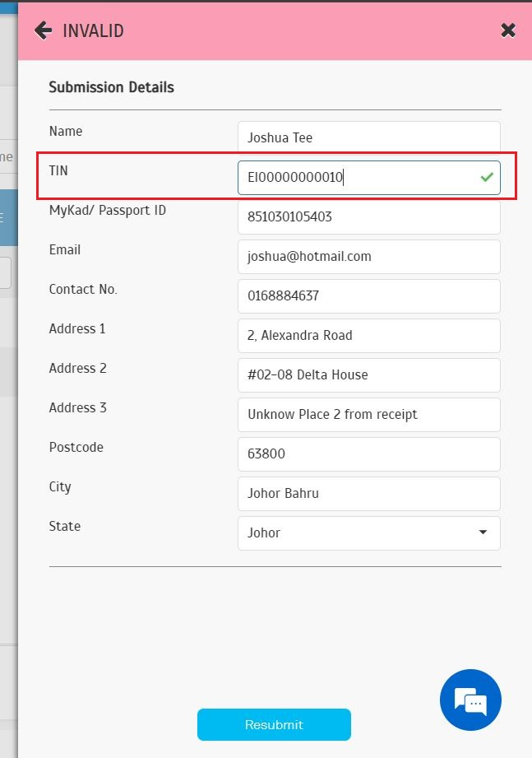Focus the Name field containing Joshua Tee
Image resolution: width=532 pixels, height=758 pixels.
[x=368, y=137]
